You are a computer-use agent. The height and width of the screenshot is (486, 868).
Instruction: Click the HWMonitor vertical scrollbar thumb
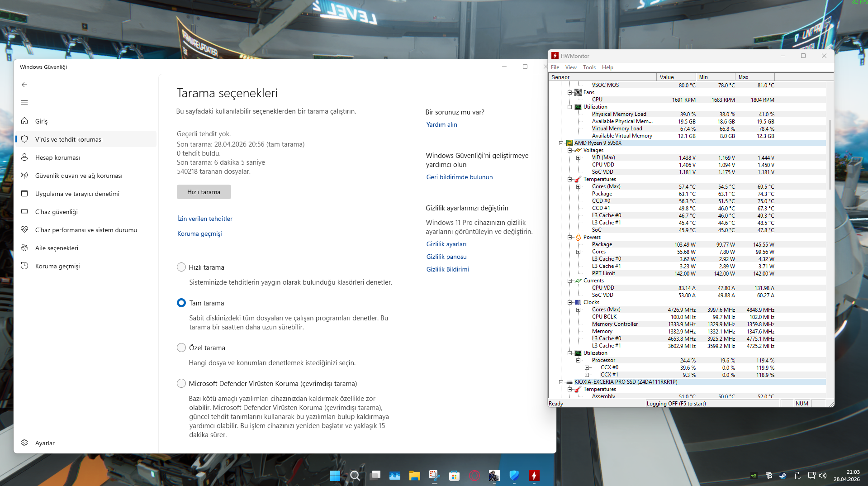coord(830,155)
